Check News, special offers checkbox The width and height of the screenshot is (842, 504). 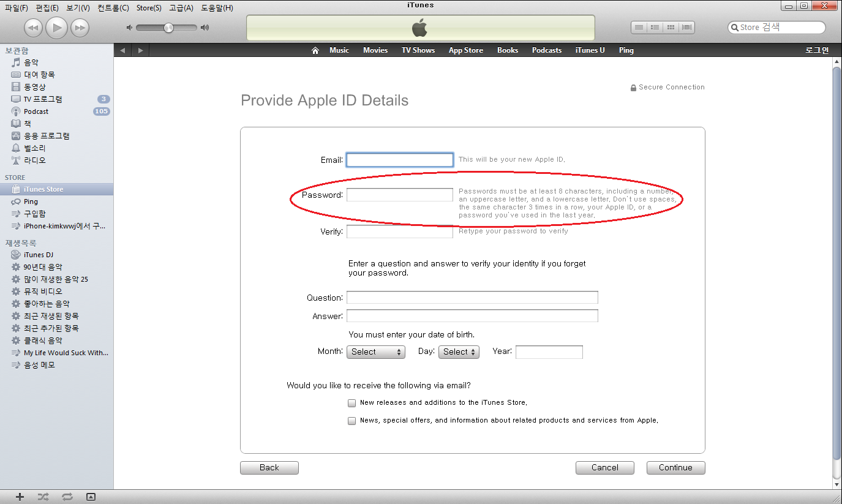(351, 421)
